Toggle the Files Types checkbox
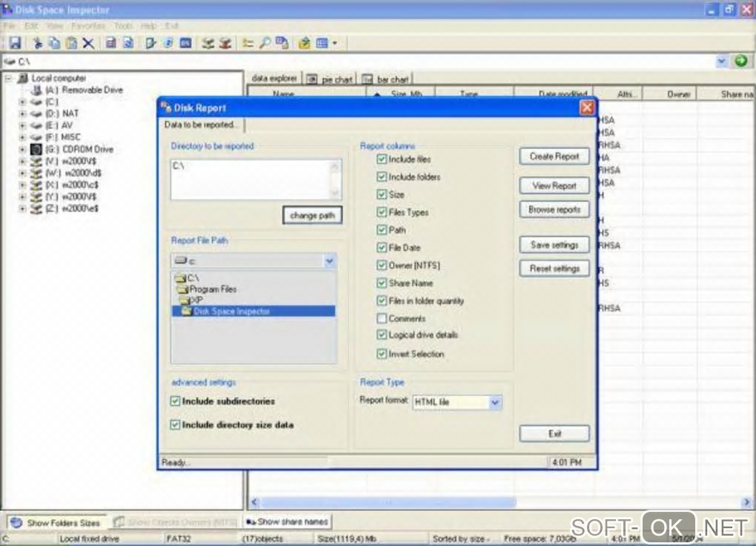Screen dimensions: 756x546 point(382,212)
